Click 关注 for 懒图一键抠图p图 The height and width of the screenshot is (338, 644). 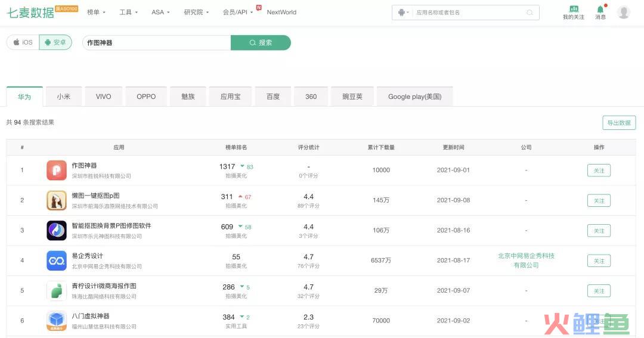point(599,200)
